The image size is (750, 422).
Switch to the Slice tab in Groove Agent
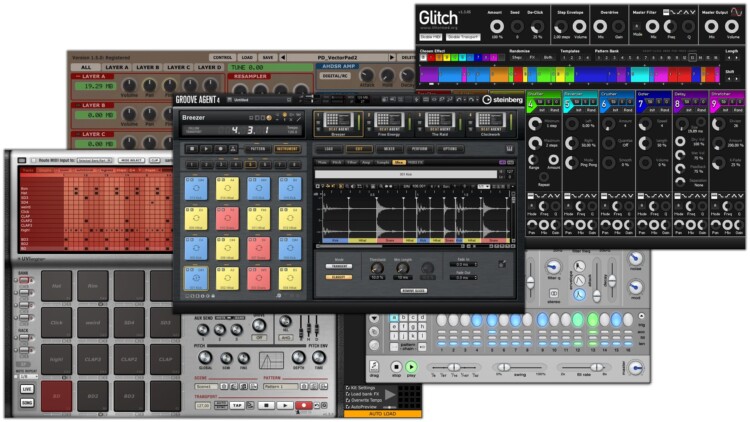click(398, 163)
